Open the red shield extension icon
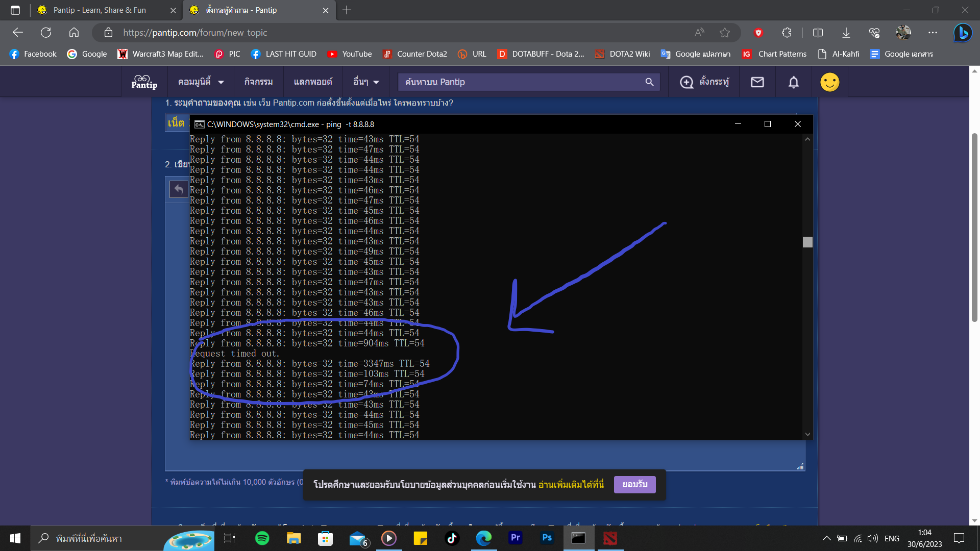 click(x=758, y=33)
